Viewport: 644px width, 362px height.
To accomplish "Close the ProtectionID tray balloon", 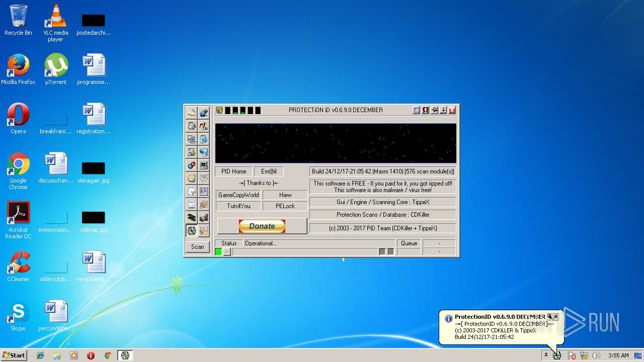I will (556, 317).
